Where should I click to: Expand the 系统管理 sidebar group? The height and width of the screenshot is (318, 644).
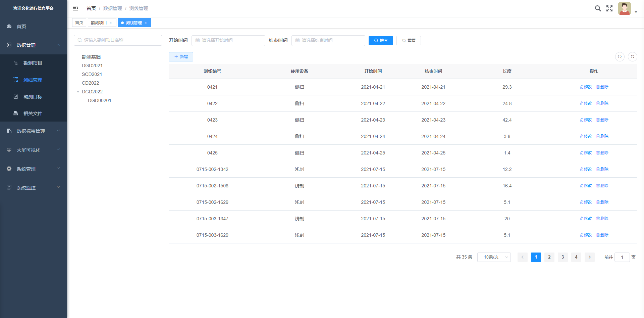34,169
